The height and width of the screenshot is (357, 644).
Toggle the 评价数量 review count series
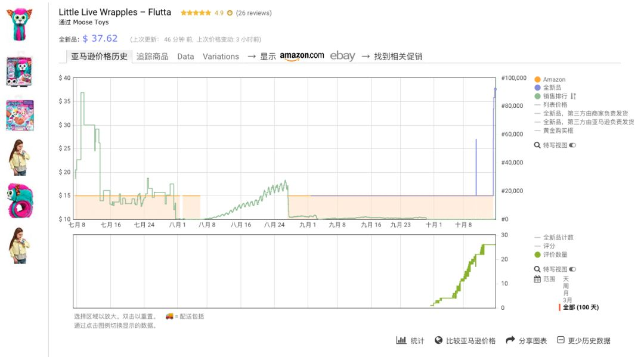[x=551, y=254]
